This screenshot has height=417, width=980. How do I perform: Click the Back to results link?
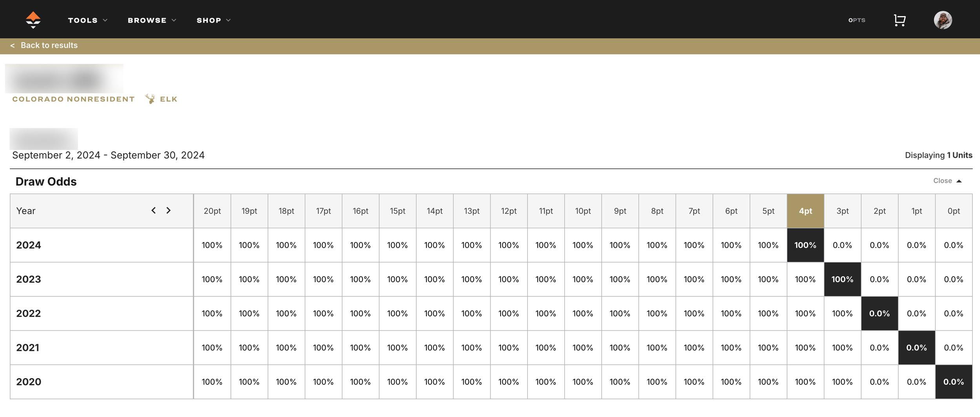[49, 45]
